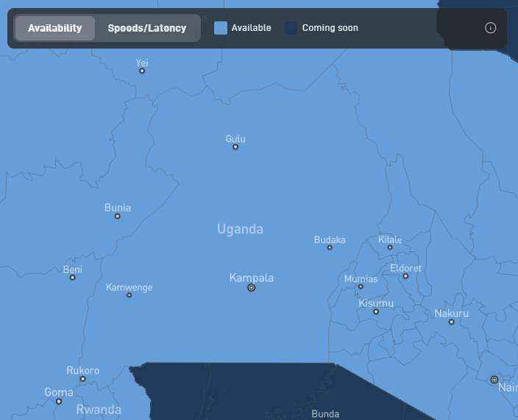This screenshot has height=420, width=518.
Task: Click the Goma label text
Action: pyautogui.click(x=59, y=392)
